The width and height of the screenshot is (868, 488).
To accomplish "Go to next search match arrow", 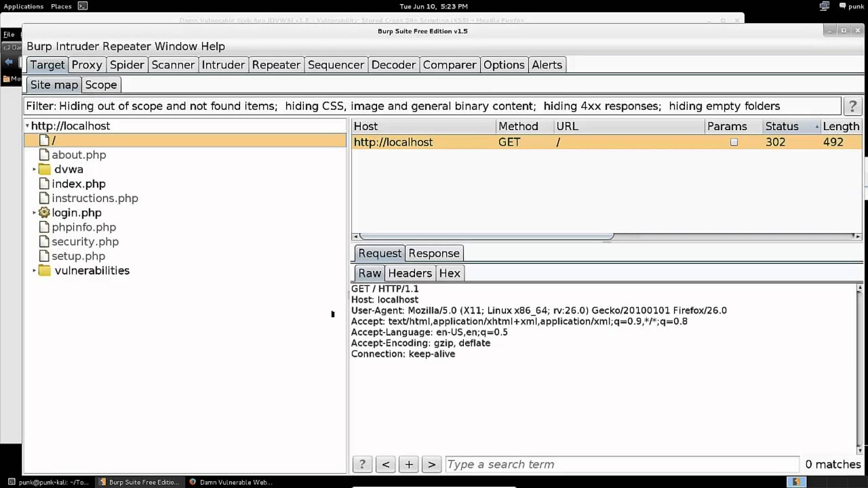I will click(x=432, y=464).
